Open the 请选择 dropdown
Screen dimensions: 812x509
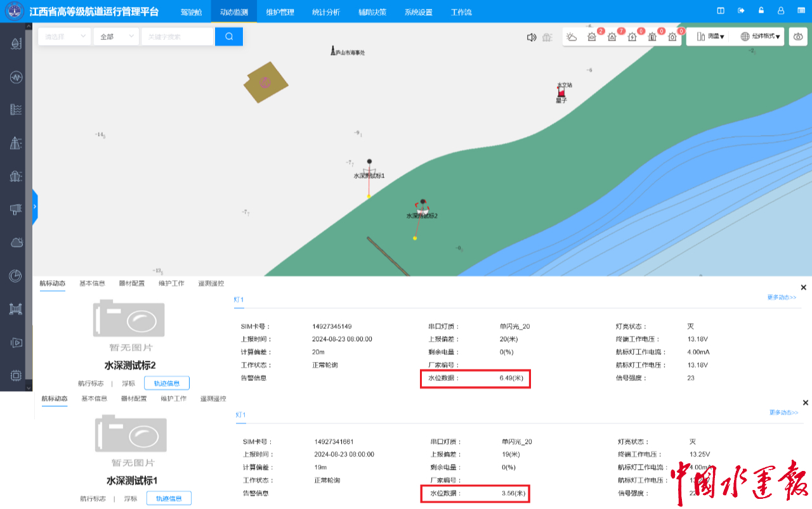coord(64,37)
